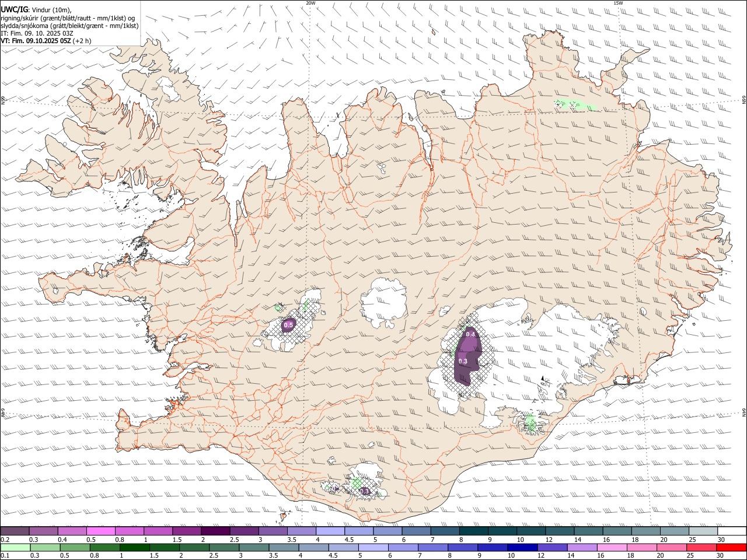
Task: Click the 20W longitude label
Action: tap(310, 3)
